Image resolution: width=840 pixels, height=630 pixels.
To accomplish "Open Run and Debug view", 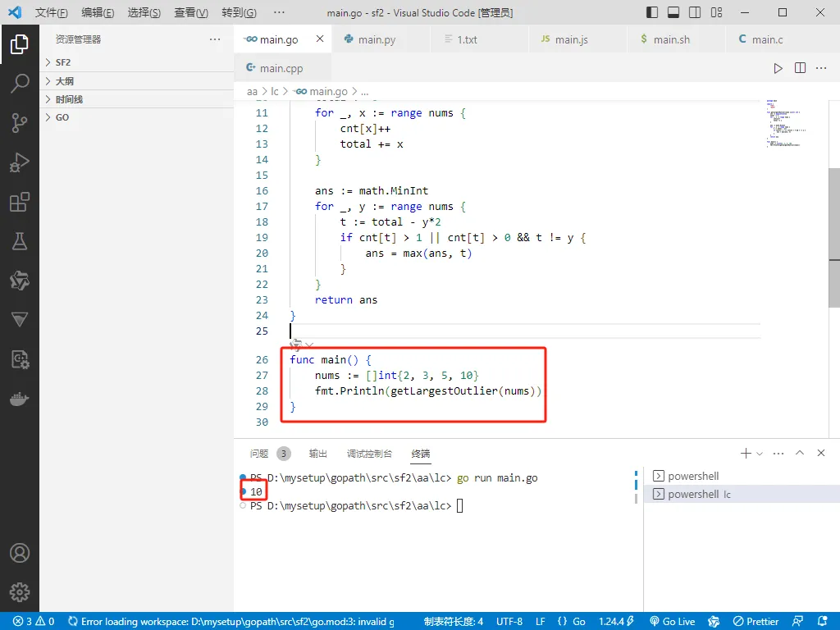I will pos(20,162).
